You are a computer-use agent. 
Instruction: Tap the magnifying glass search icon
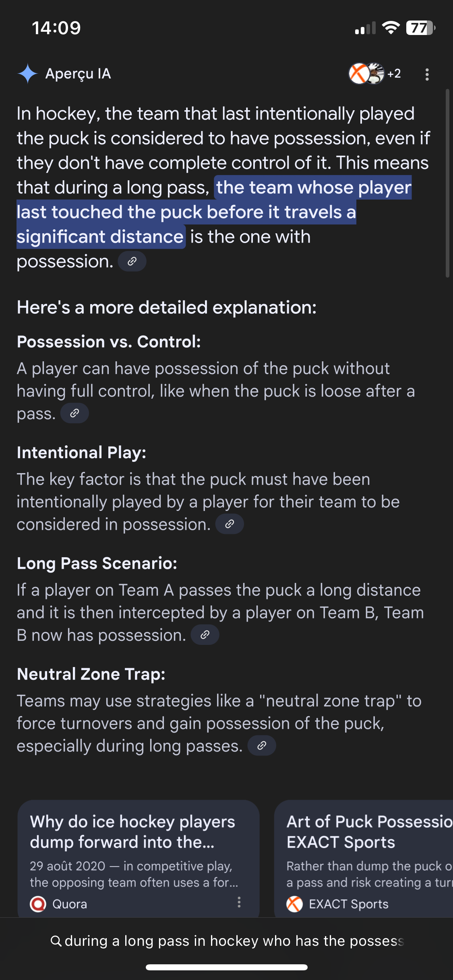point(56,941)
